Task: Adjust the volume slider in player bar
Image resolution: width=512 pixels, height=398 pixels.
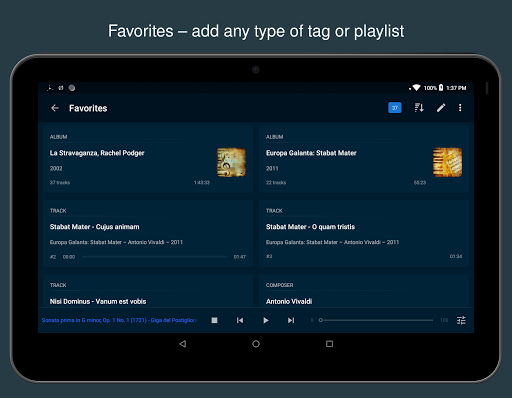Action: coord(377,320)
